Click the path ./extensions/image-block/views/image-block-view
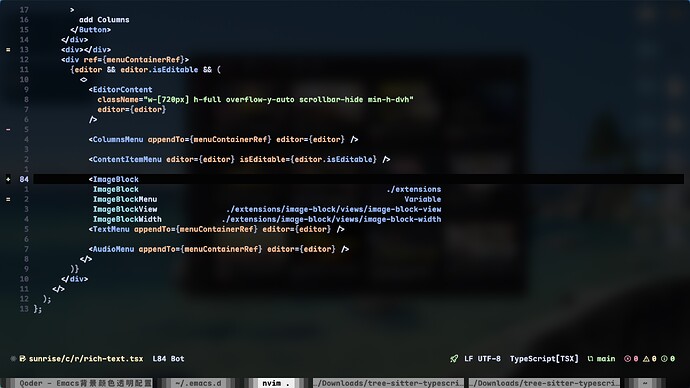This screenshot has width=690, height=388. point(334,209)
